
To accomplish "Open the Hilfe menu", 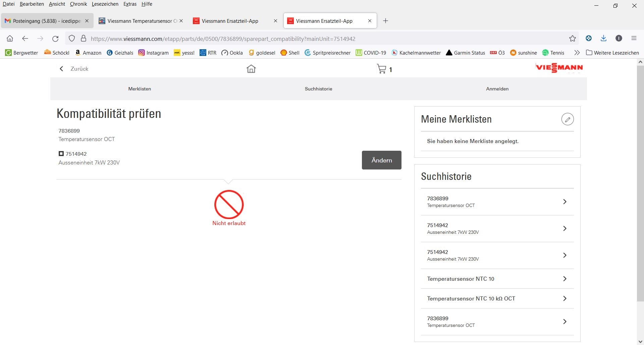I will coord(147,4).
